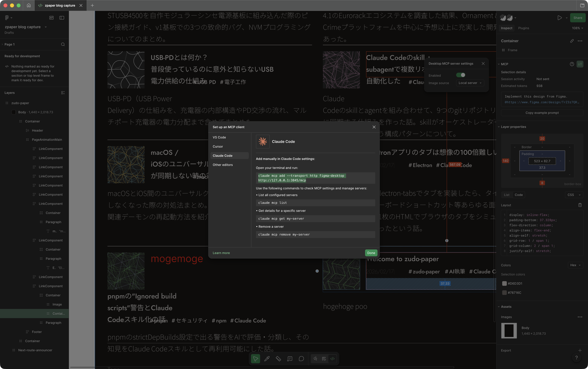Open the Comment tool
Viewport: 588px width, 369px height.
(x=301, y=359)
